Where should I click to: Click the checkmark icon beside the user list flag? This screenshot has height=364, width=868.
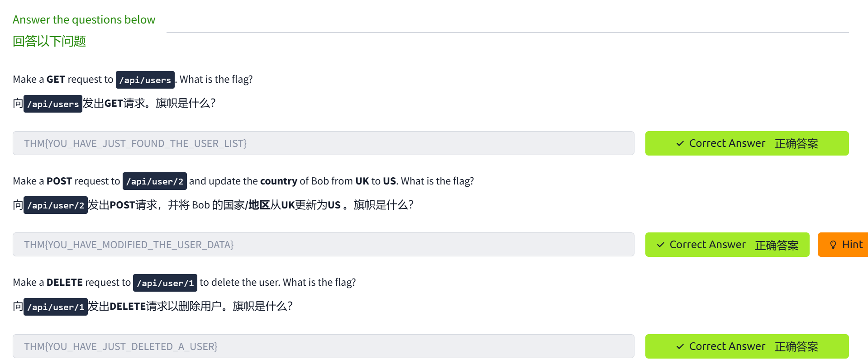tap(680, 144)
